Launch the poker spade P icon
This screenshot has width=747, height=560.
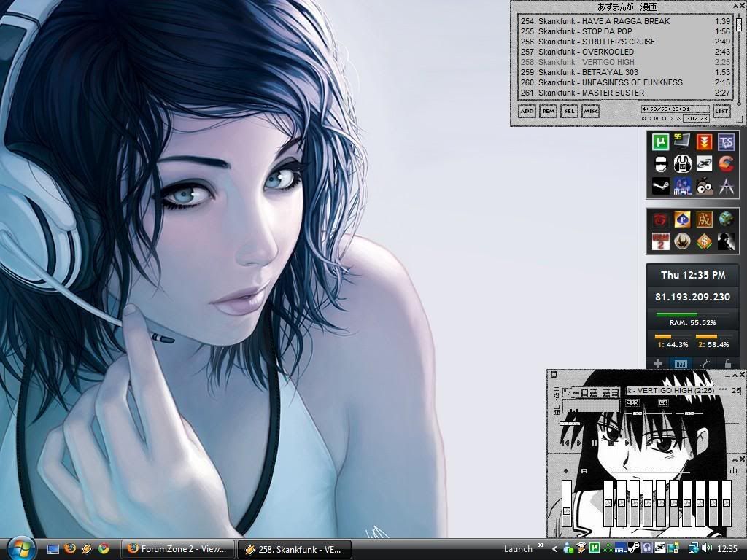tap(682, 219)
